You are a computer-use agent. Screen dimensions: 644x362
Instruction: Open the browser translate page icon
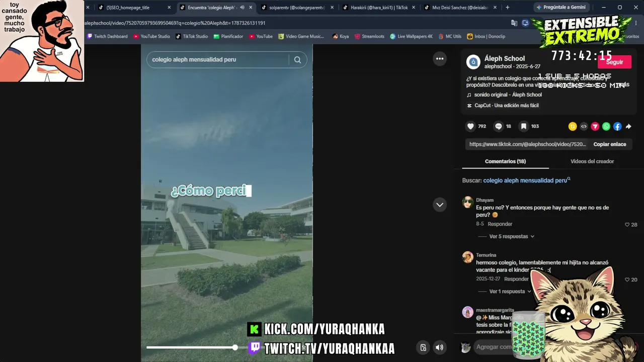(514, 23)
